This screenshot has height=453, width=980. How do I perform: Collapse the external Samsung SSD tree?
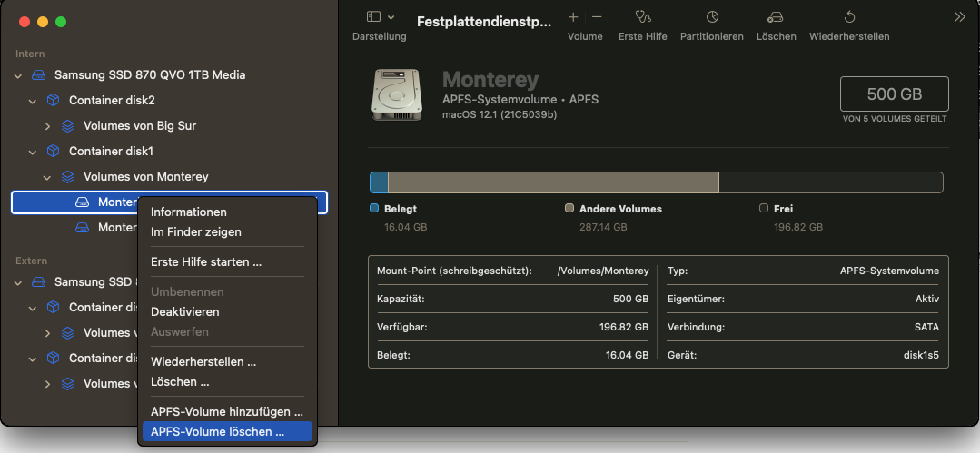[x=17, y=282]
